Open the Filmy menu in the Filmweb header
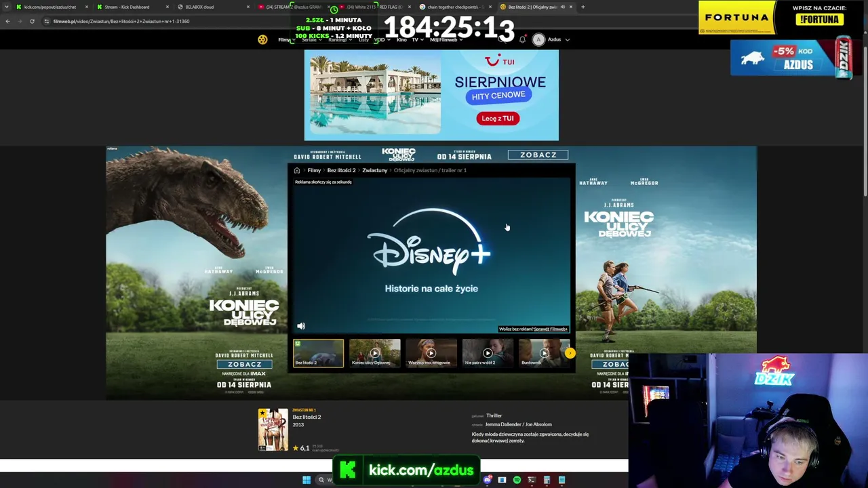This screenshot has height=488, width=868. pyautogui.click(x=285, y=39)
